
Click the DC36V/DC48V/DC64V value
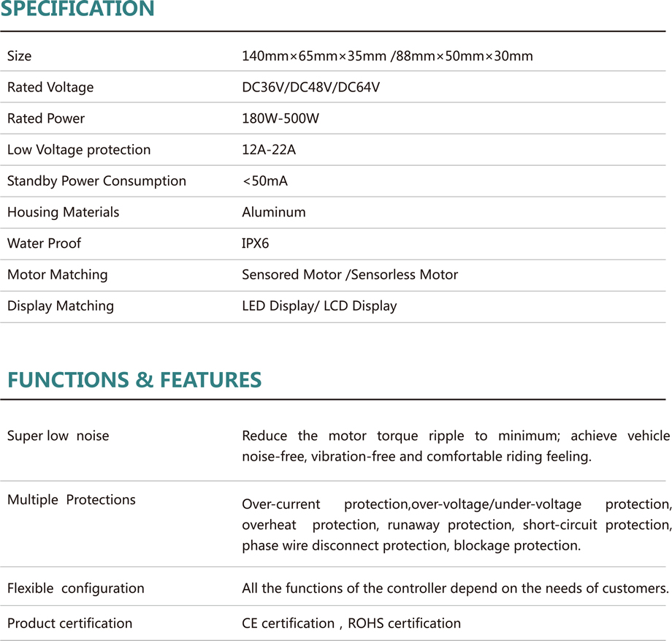[x=310, y=88]
